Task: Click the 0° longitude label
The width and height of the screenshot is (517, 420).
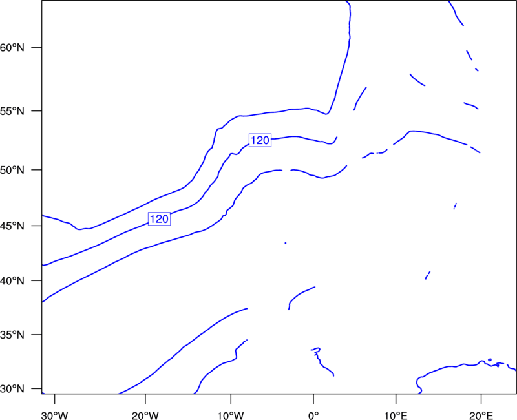Action: click(x=313, y=415)
